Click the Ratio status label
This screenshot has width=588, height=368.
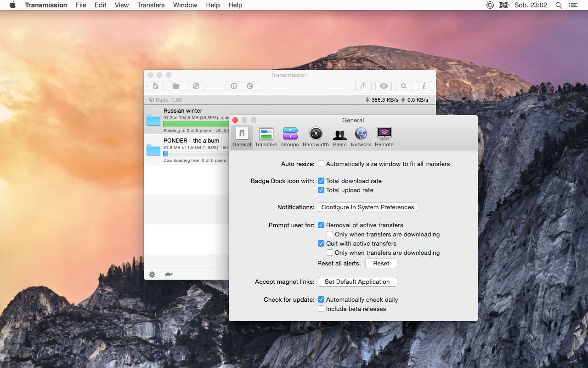point(165,100)
